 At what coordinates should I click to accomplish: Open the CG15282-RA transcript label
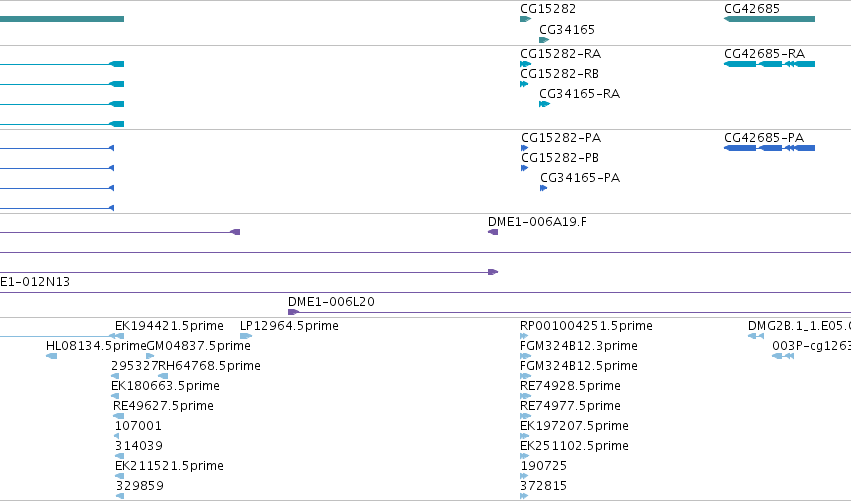click(x=561, y=54)
